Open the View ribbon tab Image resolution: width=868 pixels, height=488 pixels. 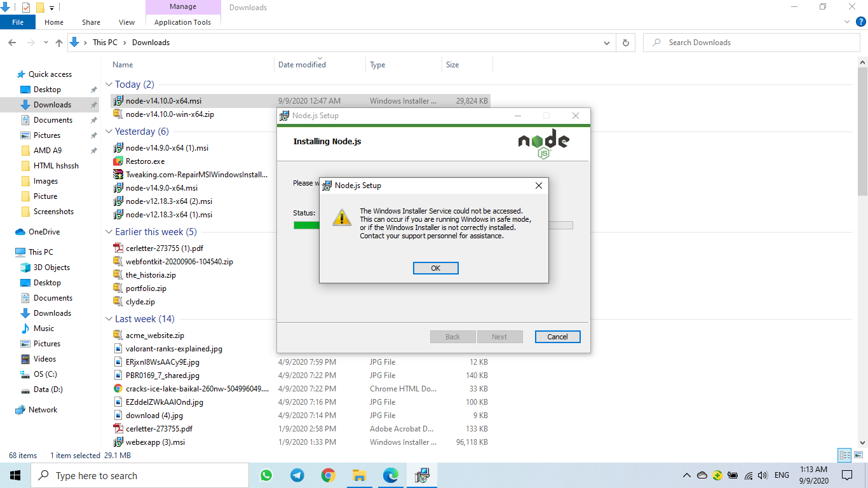pos(127,22)
